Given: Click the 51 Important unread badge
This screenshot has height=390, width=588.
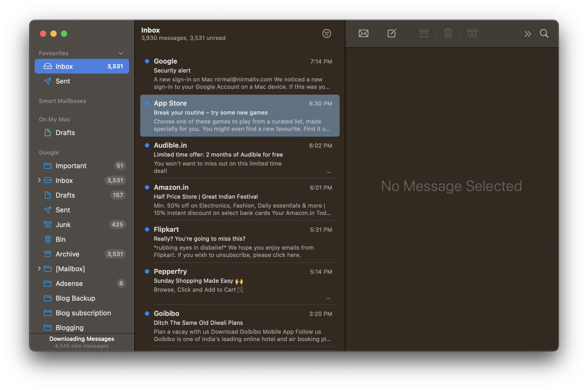Looking at the screenshot, I should coord(120,166).
